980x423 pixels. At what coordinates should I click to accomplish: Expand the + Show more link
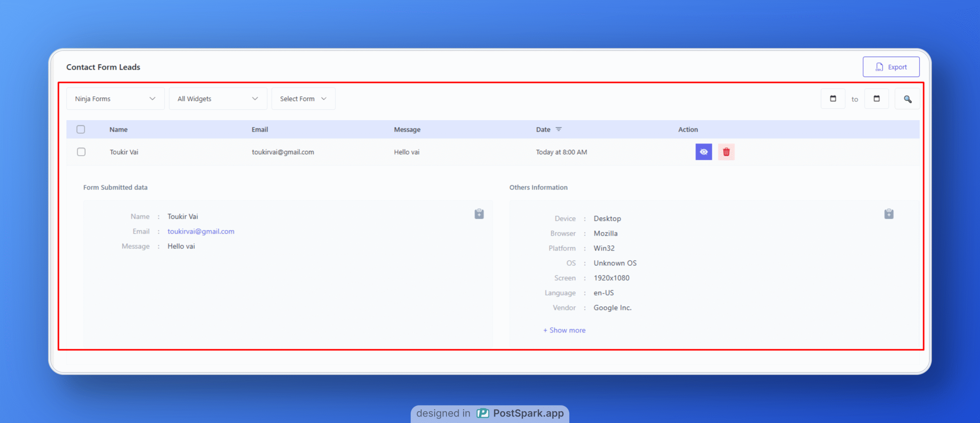564,330
